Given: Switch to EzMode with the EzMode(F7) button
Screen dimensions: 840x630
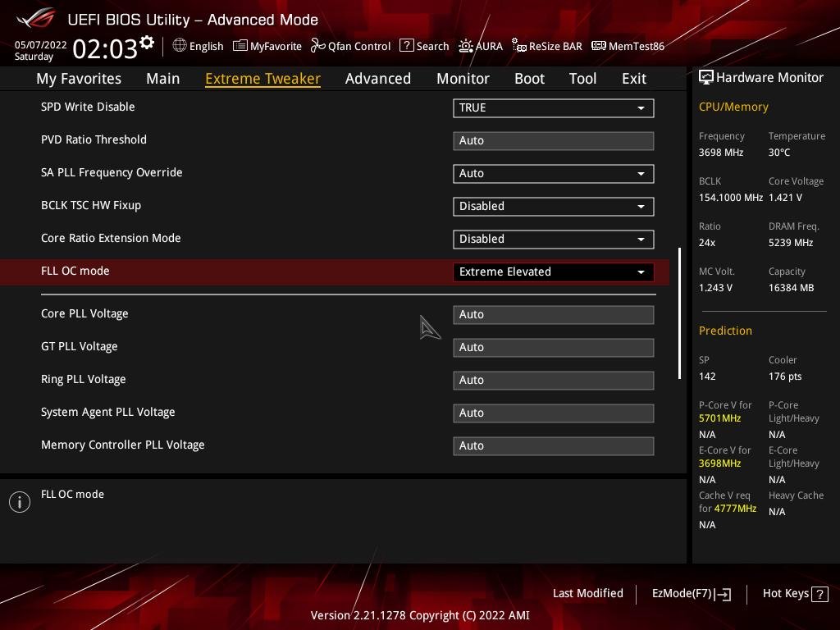Looking at the screenshot, I should pyautogui.click(x=690, y=593).
